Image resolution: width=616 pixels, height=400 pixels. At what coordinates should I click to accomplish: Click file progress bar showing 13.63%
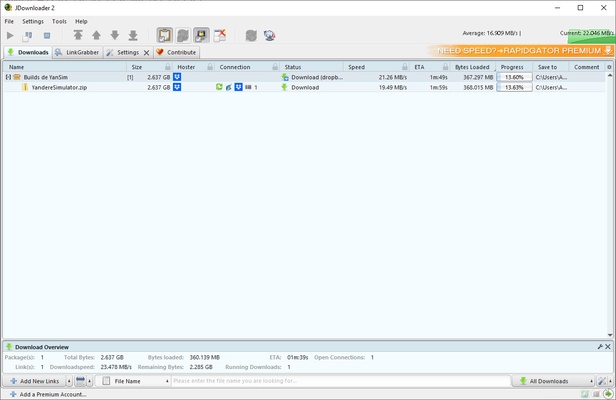(x=514, y=87)
